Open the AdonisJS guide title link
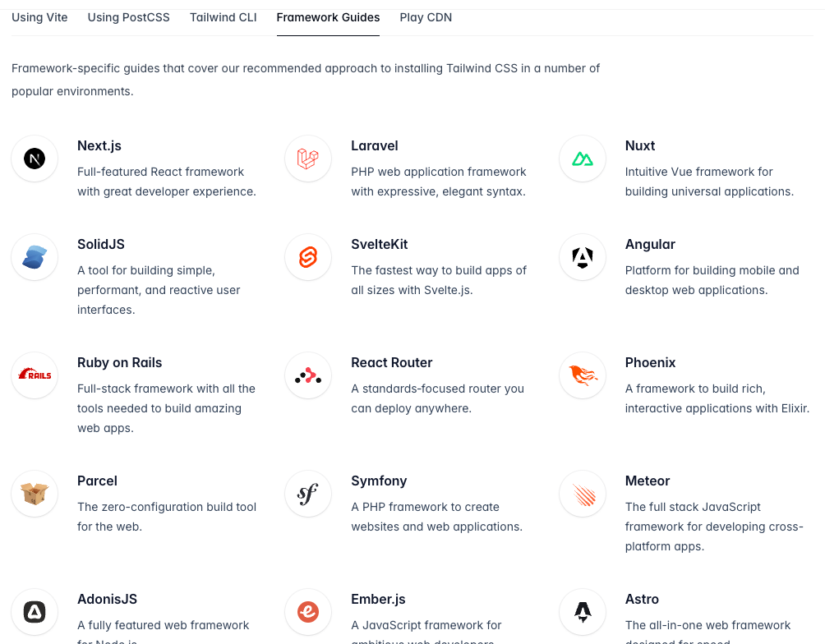 click(x=107, y=600)
